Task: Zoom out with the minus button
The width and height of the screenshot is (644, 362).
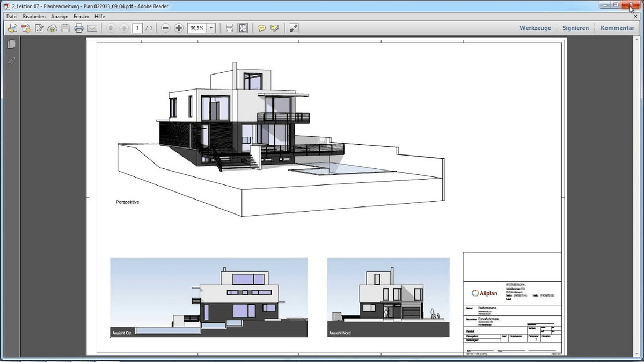Action: pyautogui.click(x=166, y=28)
